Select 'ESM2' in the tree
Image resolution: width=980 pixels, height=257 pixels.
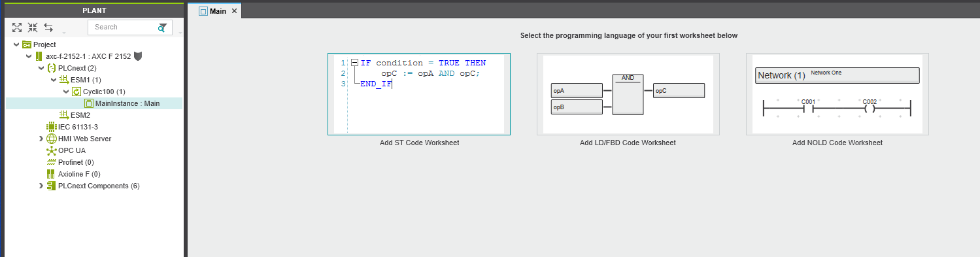80,115
